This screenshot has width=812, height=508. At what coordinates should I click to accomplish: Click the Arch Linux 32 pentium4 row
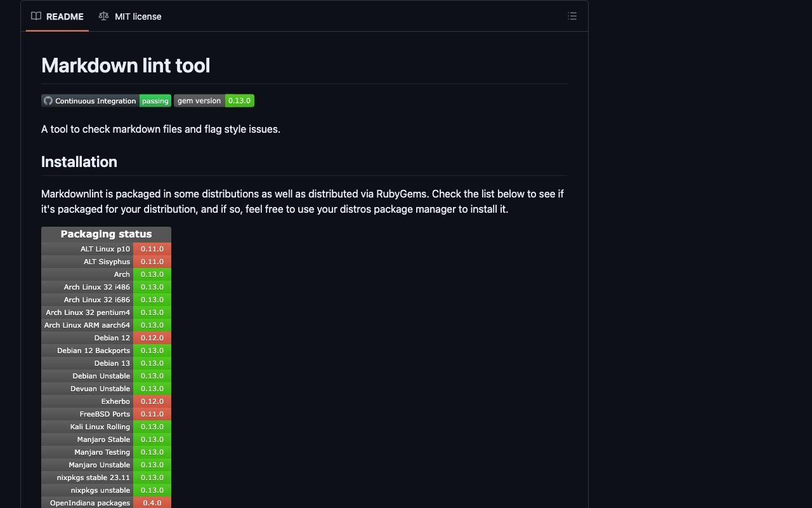[106, 312]
